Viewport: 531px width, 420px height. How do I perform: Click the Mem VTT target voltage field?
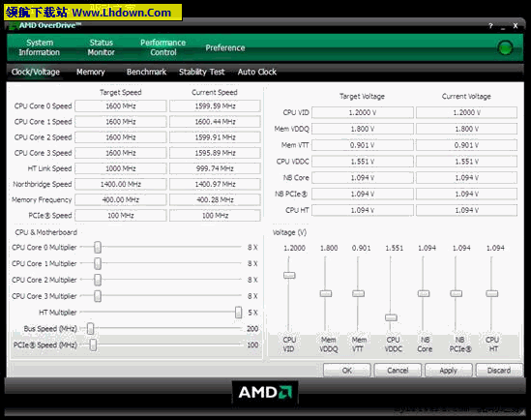(363, 145)
